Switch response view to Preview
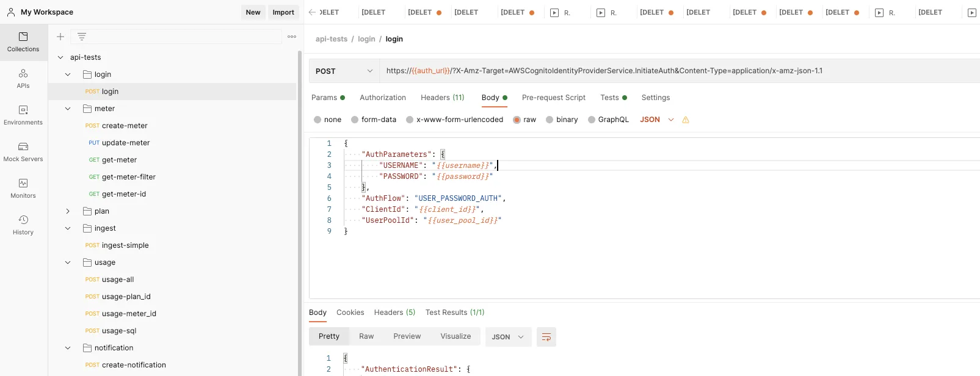The height and width of the screenshot is (376, 980). click(407, 336)
